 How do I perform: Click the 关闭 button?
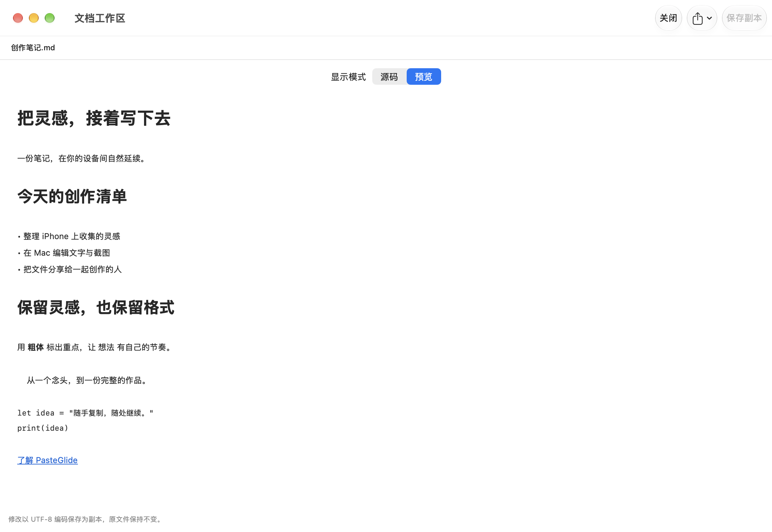pos(668,18)
